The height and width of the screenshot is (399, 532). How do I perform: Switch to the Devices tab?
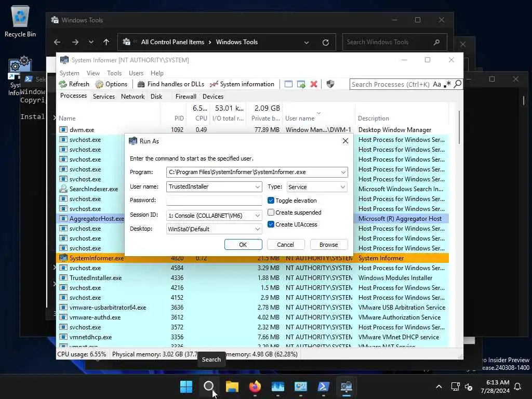212,96
